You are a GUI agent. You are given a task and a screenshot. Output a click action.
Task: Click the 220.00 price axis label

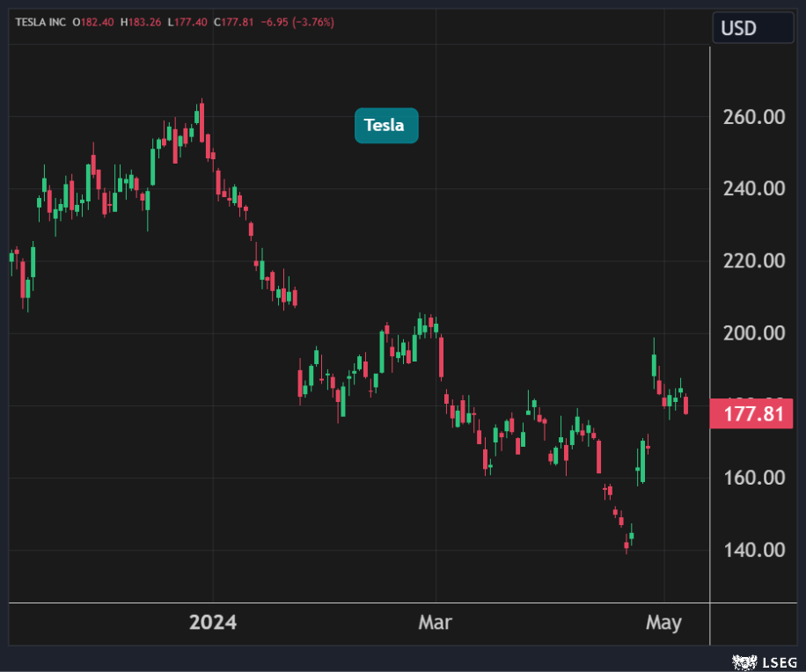tap(753, 261)
